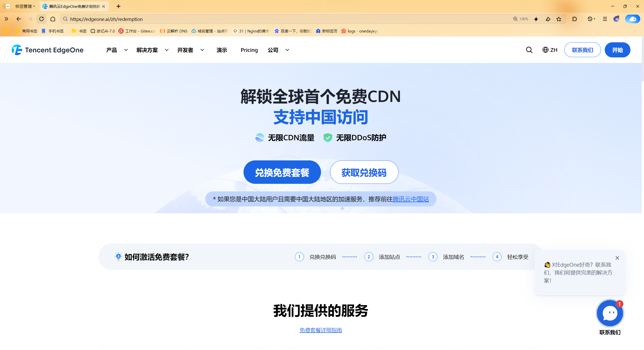Viewport: 644px width, 350px height.
Task: Click the header 联系我们 button
Action: (582, 50)
